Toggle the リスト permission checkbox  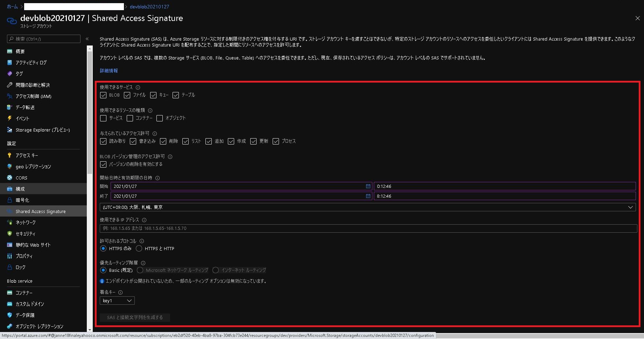[x=185, y=141]
